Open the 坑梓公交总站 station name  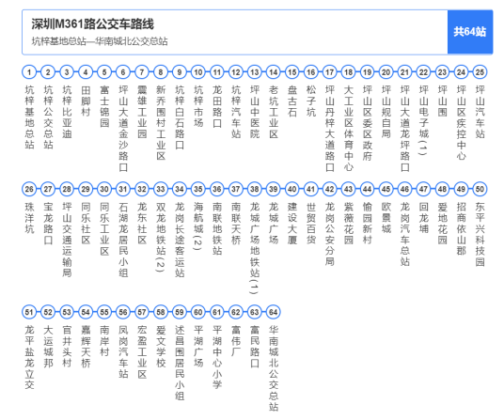48,117
